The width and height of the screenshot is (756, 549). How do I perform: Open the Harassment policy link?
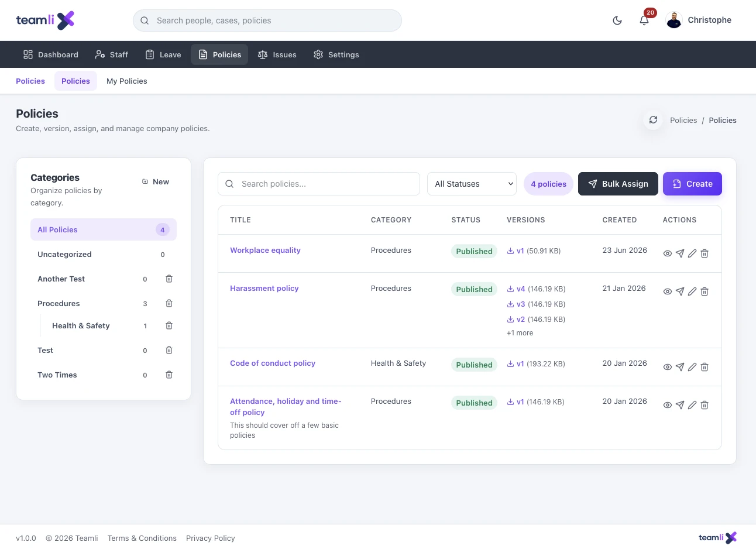coord(264,289)
